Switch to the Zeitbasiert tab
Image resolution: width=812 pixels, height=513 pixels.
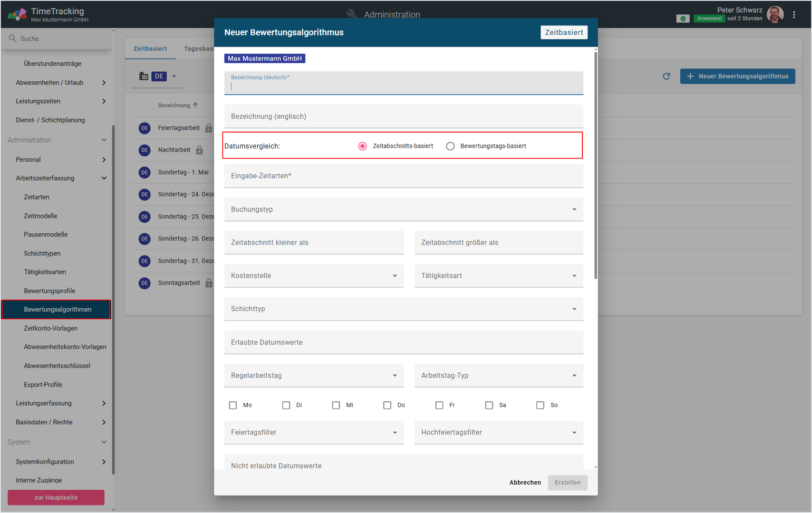click(x=150, y=49)
